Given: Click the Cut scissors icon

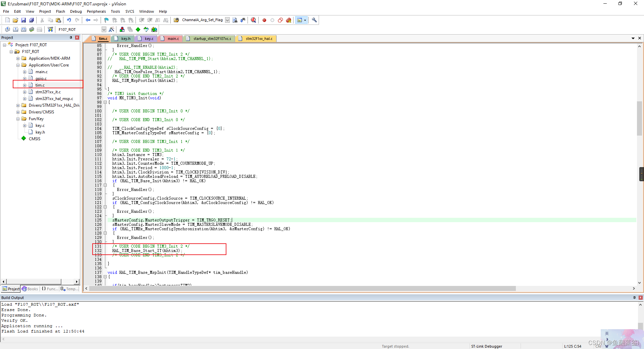Looking at the screenshot, I should tap(42, 20).
